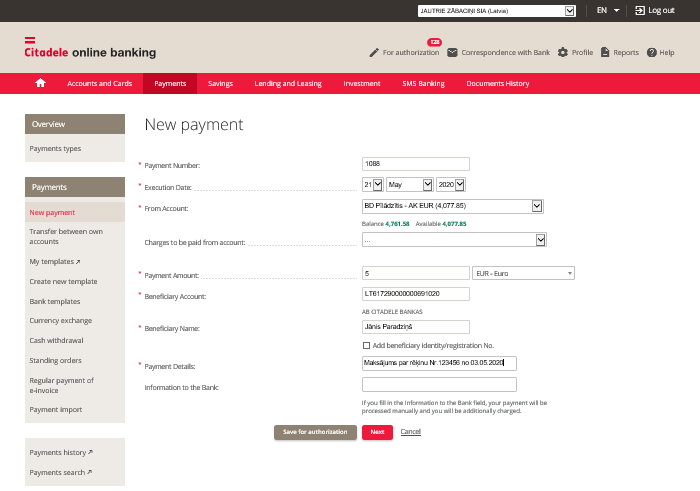Open the Savings menu tab
700x491 pixels.
coord(220,84)
